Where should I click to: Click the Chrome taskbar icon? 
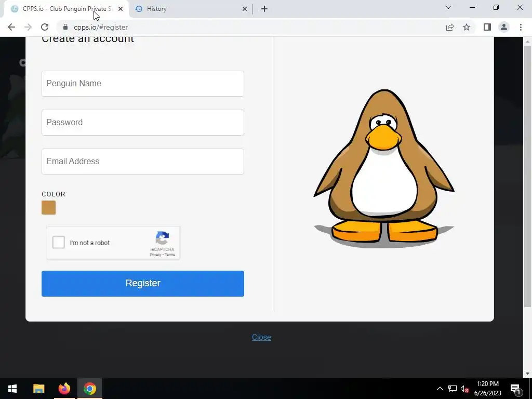point(90,389)
